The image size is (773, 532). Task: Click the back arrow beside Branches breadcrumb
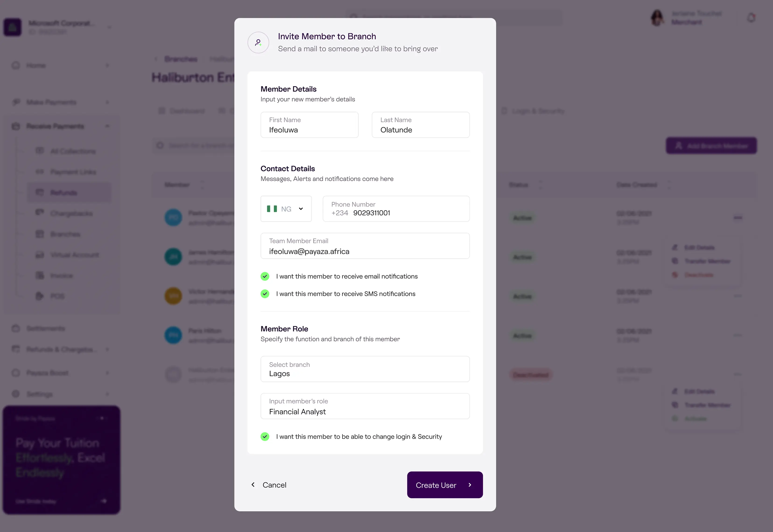[x=156, y=59]
